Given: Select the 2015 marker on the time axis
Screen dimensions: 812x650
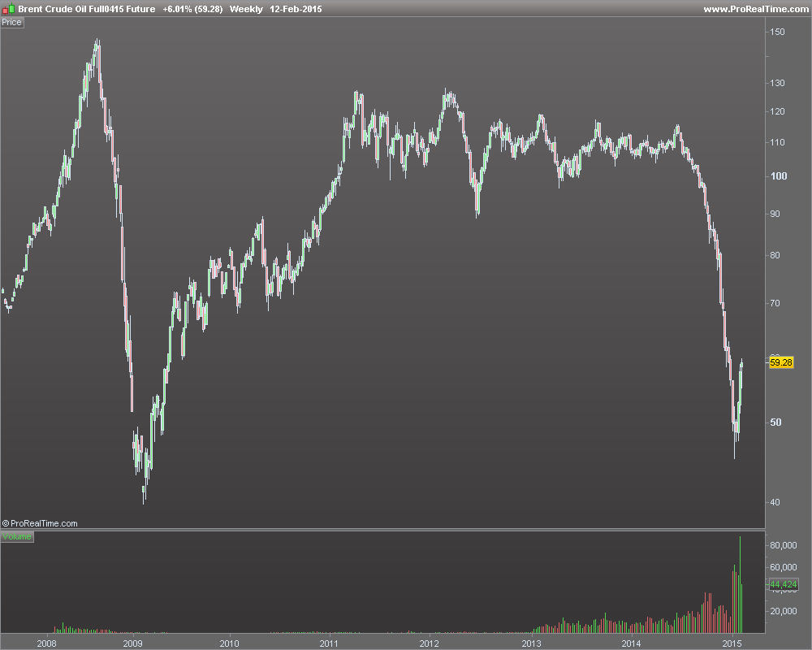Looking at the screenshot, I should tap(732, 643).
